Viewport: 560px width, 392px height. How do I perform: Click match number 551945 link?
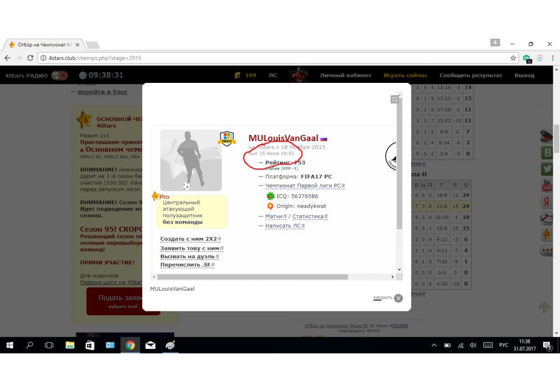coord(400,325)
